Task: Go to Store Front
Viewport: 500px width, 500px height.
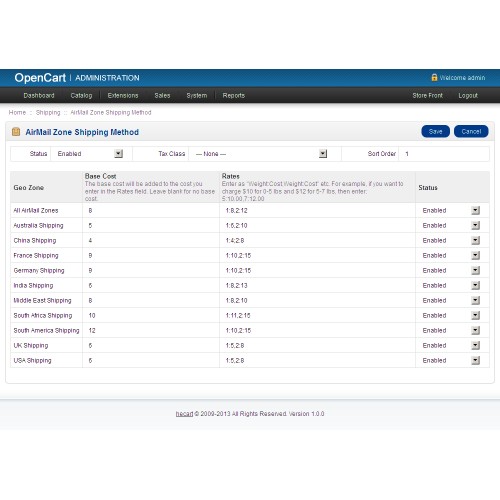Action: click(x=428, y=96)
